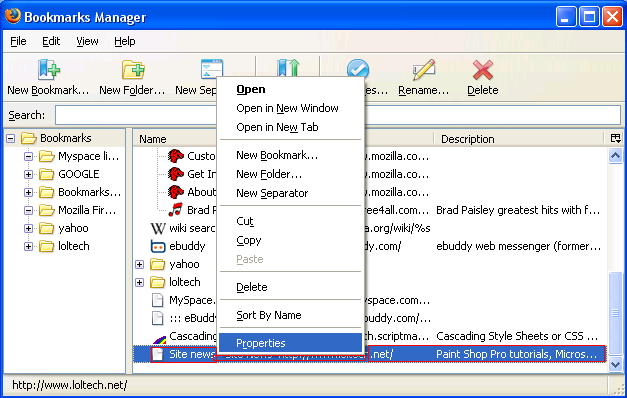Select the Bookmarks root folder label
Image resolution: width=627 pixels, height=398 pixels.
coord(66,138)
